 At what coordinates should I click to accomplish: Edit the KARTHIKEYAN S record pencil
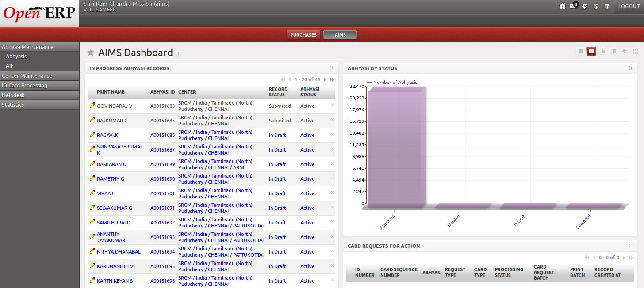click(92, 280)
